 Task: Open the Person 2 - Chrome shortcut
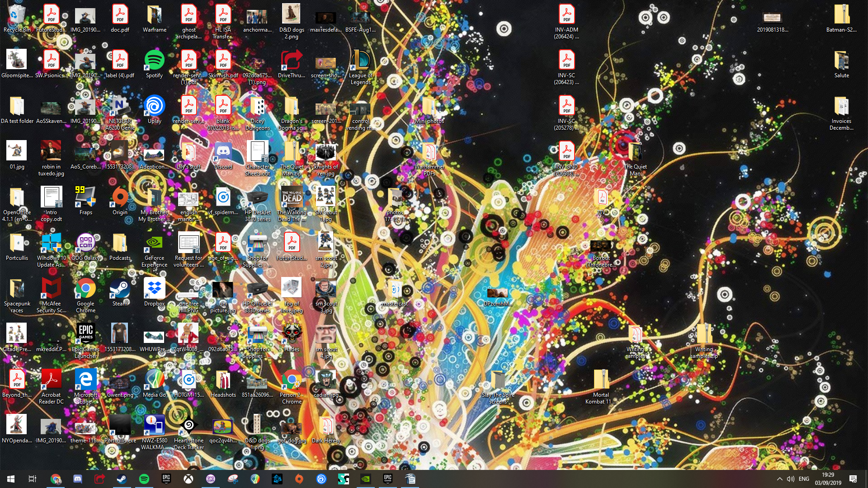pyautogui.click(x=292, y=387)
